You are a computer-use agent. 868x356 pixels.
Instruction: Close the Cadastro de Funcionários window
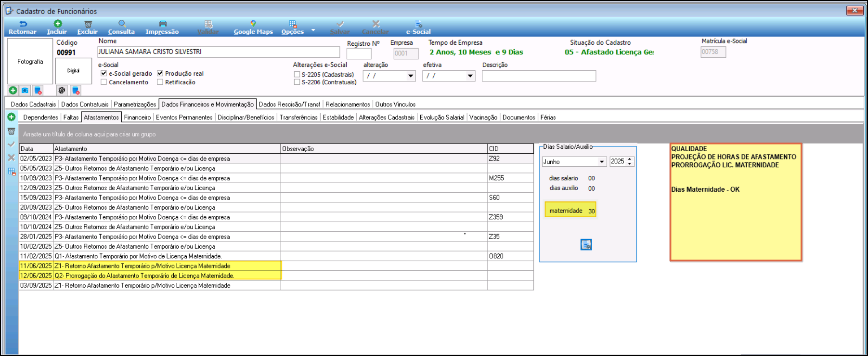click(855, 10)
